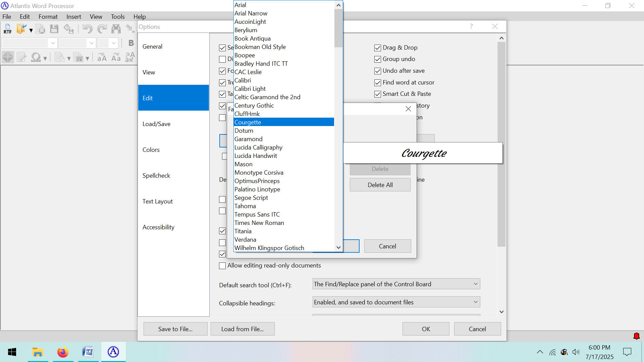
Task: Uncheck Undo after save
Action: pos(377,71)
